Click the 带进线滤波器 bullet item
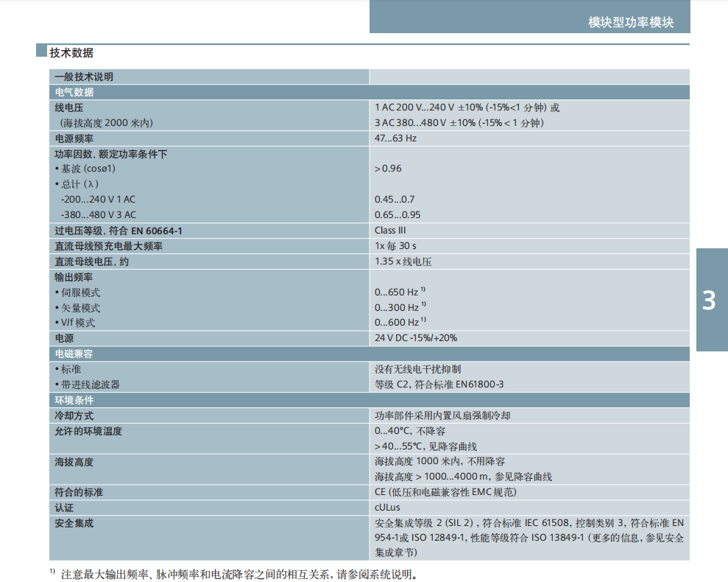 coord(87,385)
